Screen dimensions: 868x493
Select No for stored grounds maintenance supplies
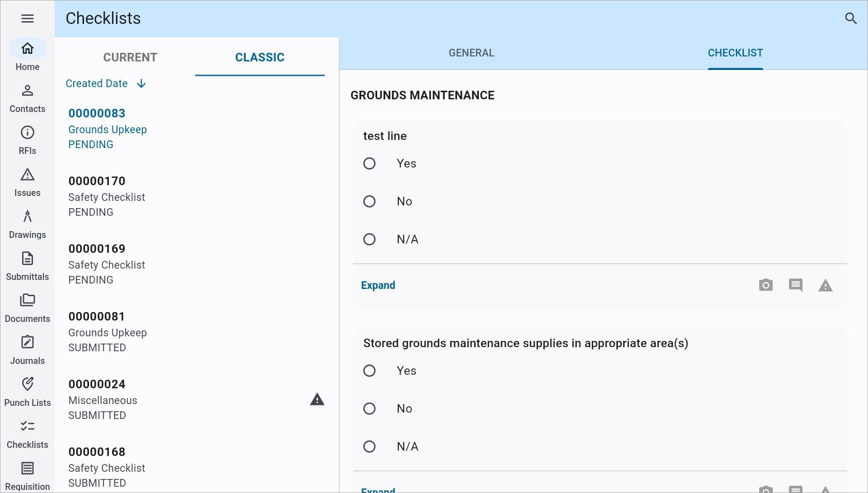[369, 409]
